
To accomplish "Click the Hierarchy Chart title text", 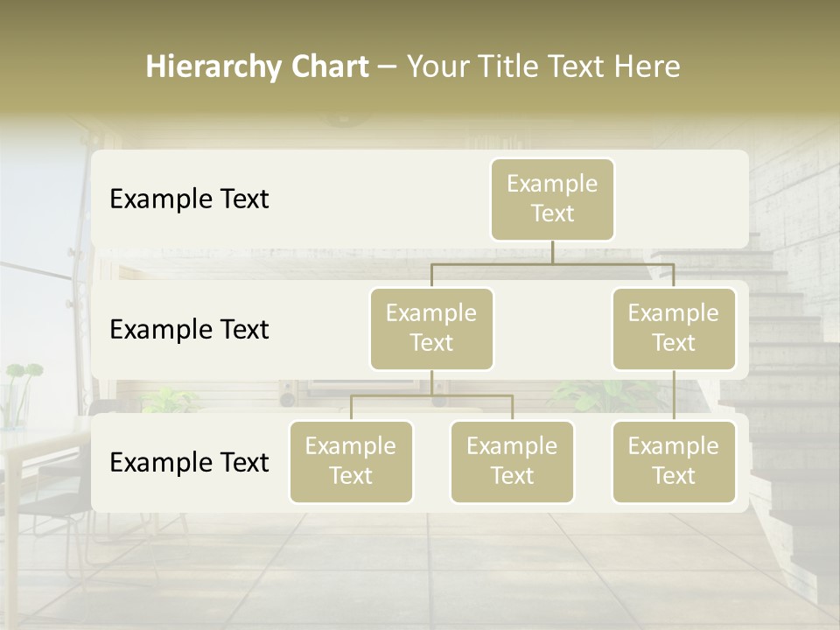I will [257, 66].
